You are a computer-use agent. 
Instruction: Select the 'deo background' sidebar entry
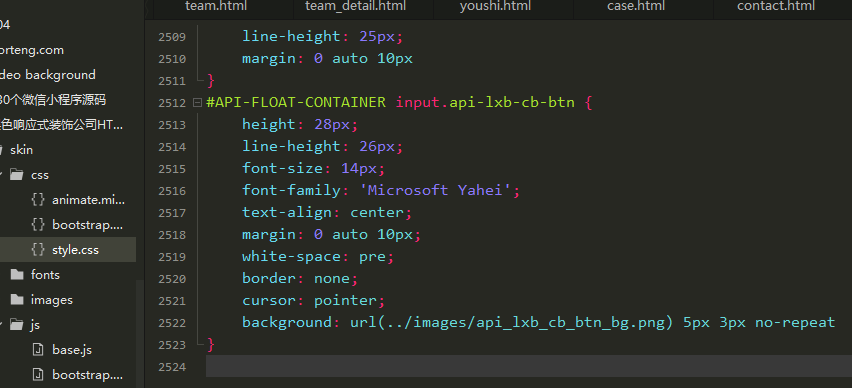[48, 75]
